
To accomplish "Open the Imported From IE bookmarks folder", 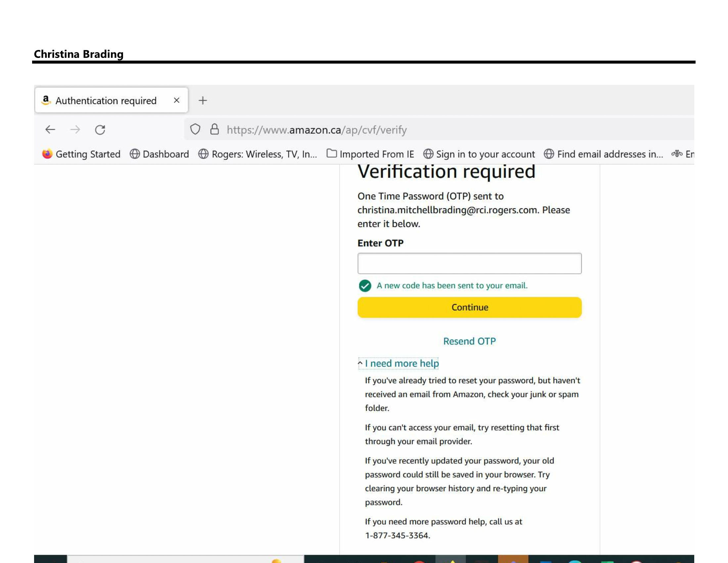I will click(x=370, y=154).
